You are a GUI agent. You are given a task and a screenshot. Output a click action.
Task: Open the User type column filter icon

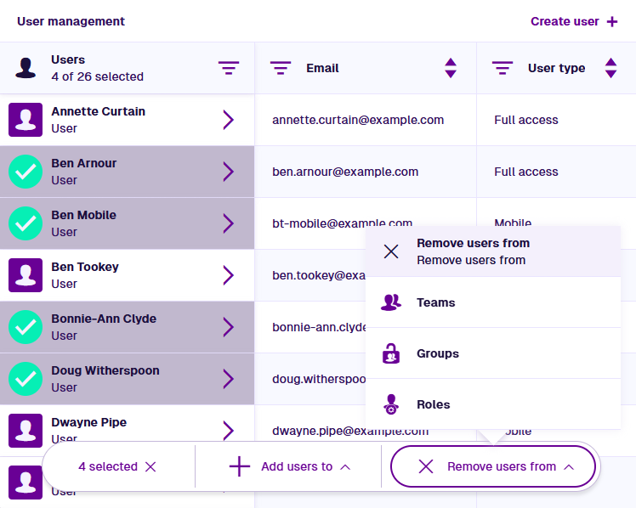(503, 68)
